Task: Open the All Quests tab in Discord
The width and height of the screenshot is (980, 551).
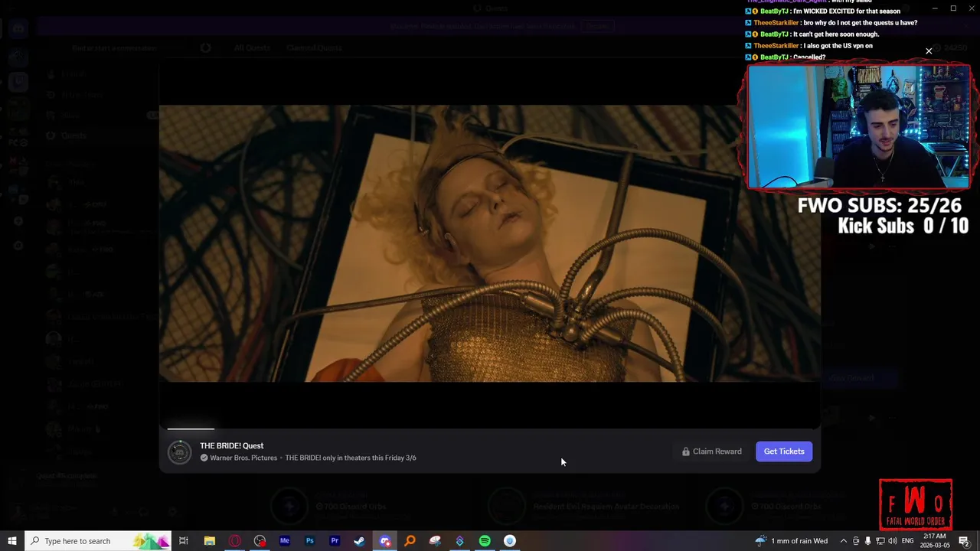Action: tap(252, 47)
